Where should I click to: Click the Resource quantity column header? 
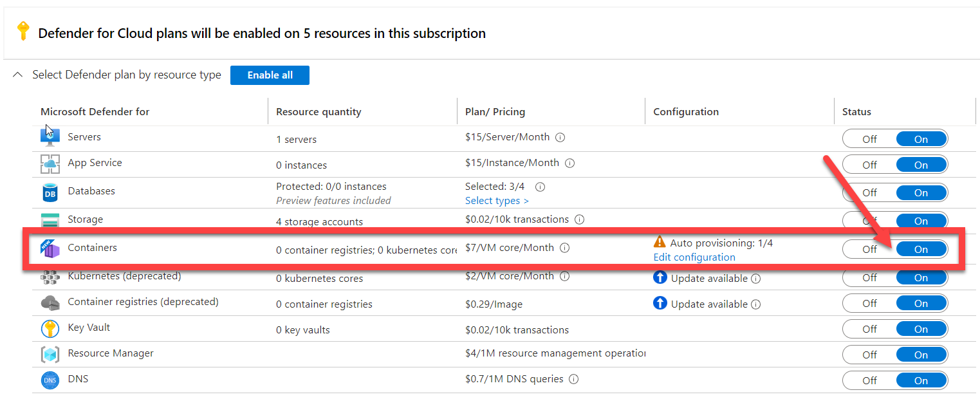(x=319, y=111)
